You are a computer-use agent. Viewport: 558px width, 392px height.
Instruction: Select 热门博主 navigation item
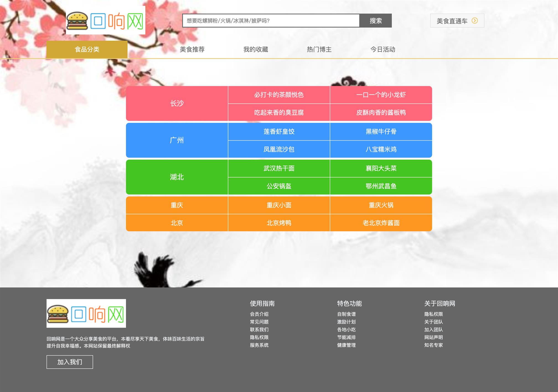click(x=319, y=50)
